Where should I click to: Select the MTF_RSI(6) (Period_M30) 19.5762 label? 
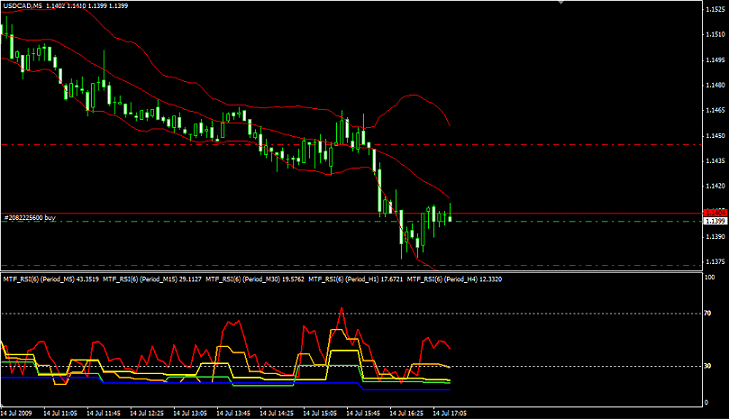pos(255,279)
